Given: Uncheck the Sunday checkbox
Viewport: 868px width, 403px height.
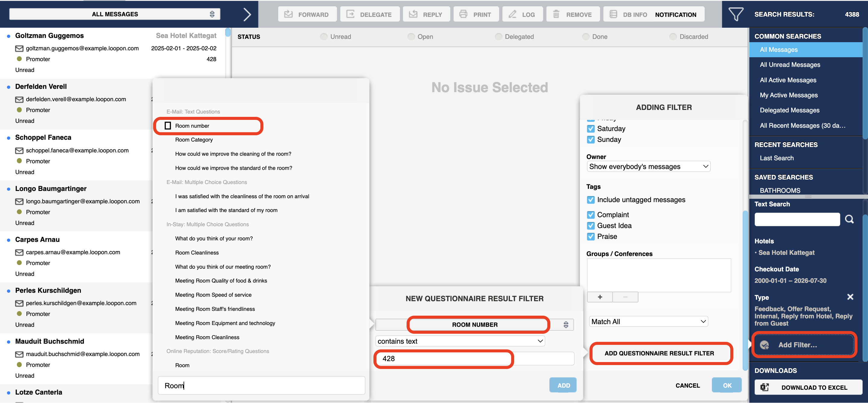Looking at the screenshot, I should pos(591,139).
